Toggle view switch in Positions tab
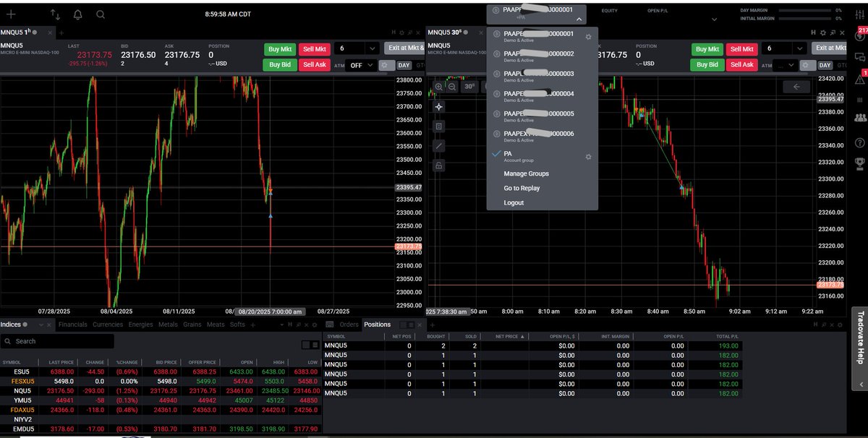This screenshot has width=868, height=438. point(408,325)
